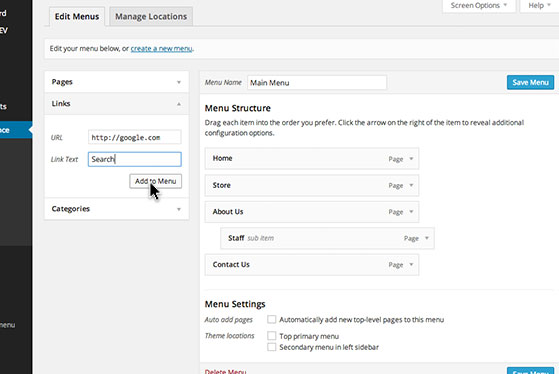Click the Menu Name field
The width and height of the screenshot is (559, 374).
pyautogui.click(x=317, y=83)
